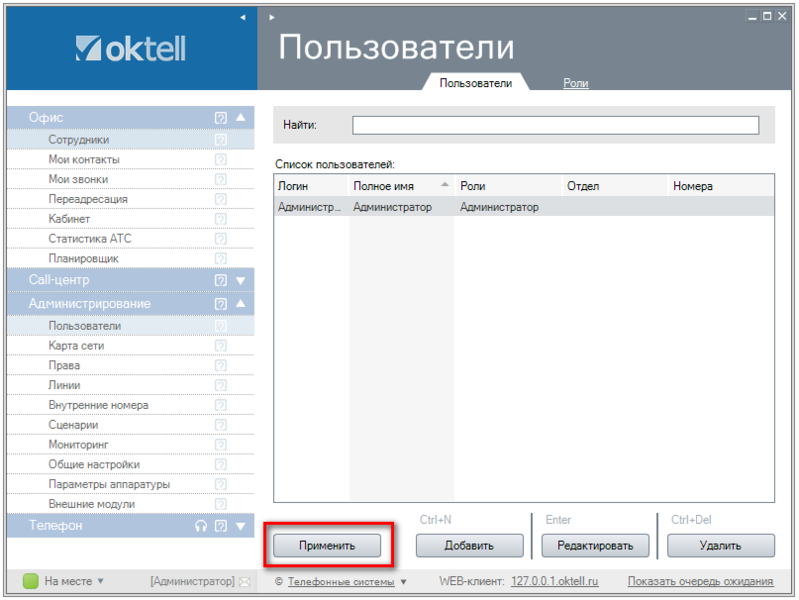Click the Добавить button

469,546
